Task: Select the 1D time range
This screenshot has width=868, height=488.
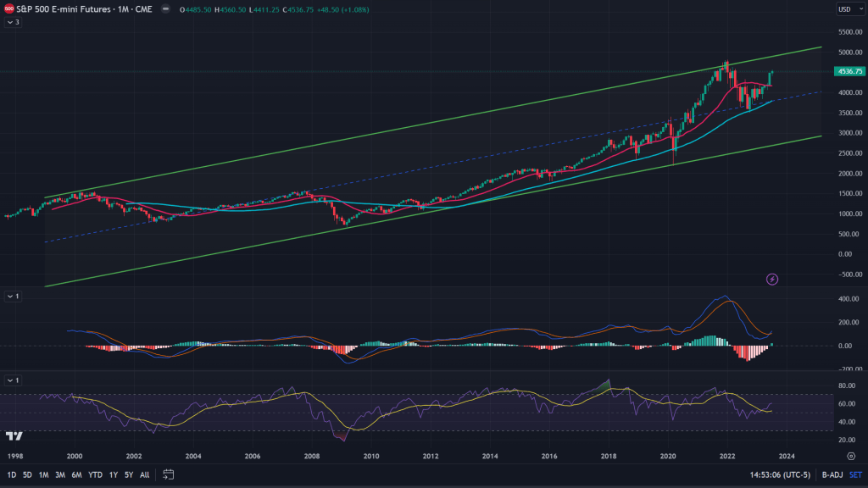Action: click(11, 474)
